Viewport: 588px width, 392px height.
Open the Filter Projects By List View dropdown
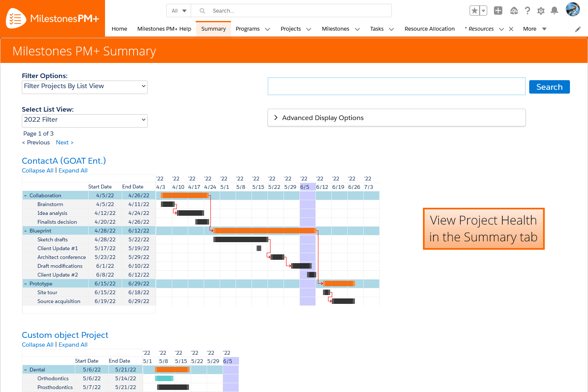click(x=84, y=87)
